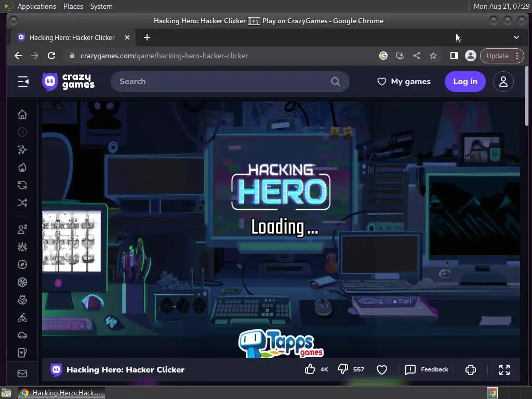Click the Google icon in address bar
The width and height of the screenshot is (532, 399).
[x=383, y=56]
